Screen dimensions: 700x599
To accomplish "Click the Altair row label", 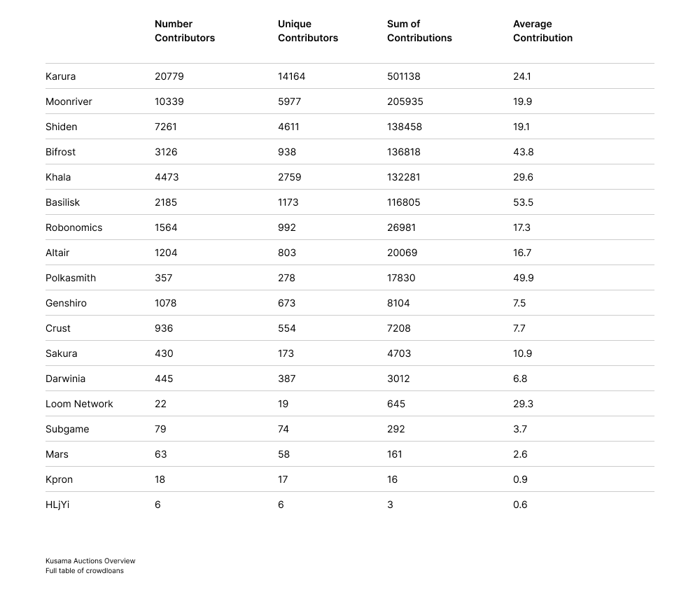I will [57, 253].
